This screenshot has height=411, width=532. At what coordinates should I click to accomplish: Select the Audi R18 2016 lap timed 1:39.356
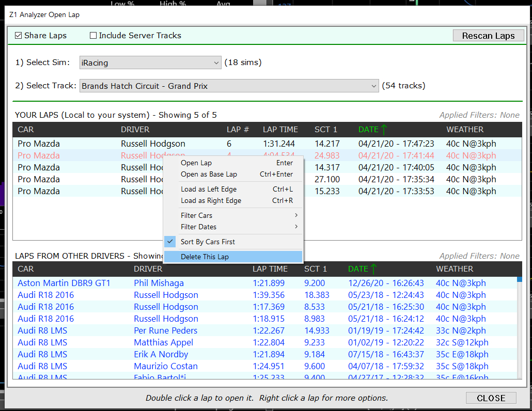264,295
